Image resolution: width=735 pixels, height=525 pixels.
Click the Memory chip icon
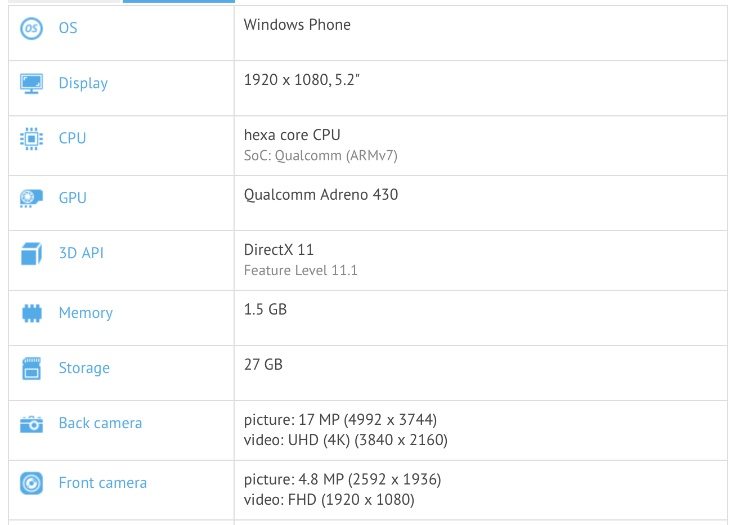pos(31,313)
